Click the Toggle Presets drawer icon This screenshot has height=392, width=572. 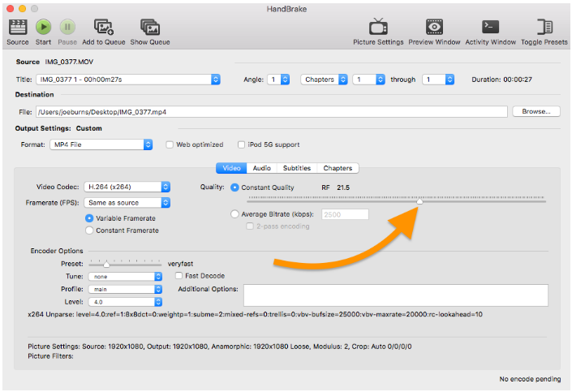(x=544, y=27)
